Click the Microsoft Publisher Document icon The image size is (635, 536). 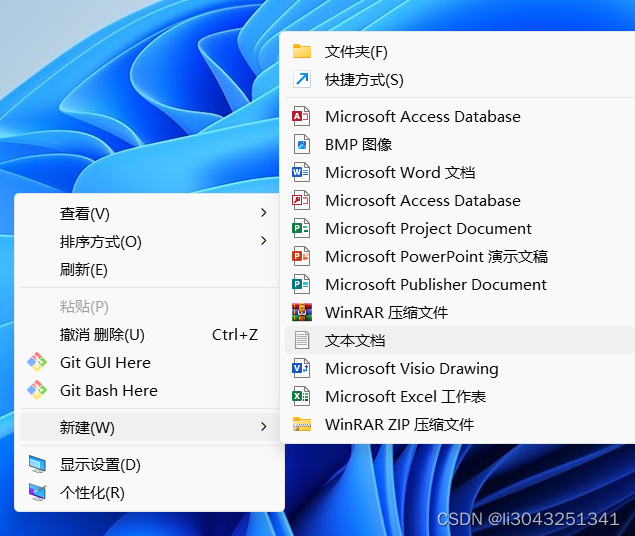tap(301, 284)
